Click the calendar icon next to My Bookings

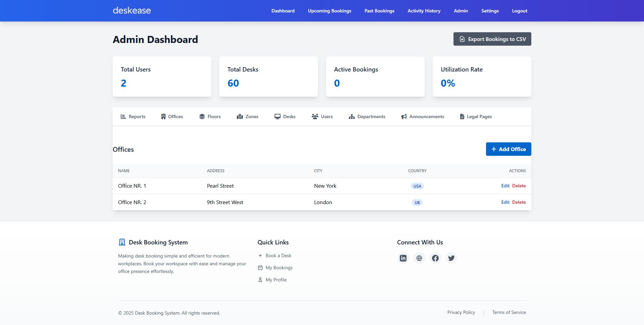(260, 268)
